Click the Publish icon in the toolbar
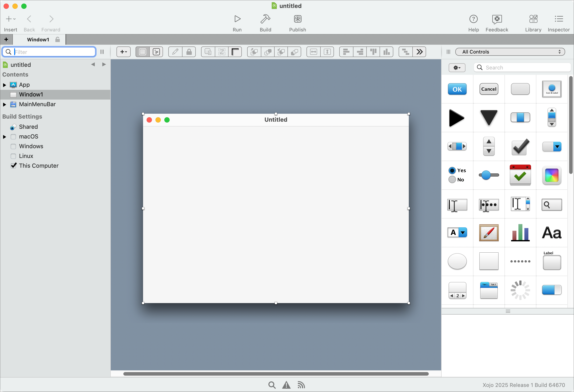 pyautogui.click(x=297, y=22)
